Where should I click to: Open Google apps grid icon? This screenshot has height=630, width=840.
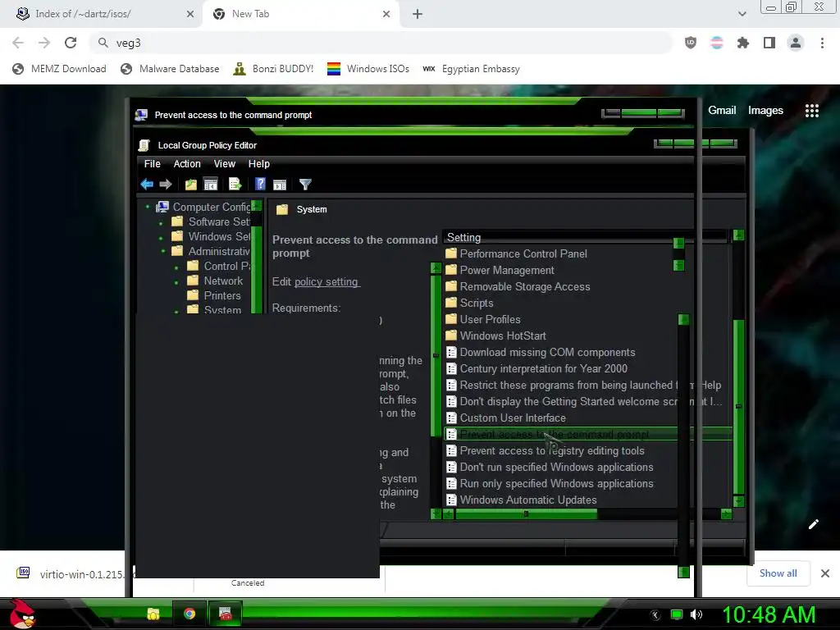(812, 111)
